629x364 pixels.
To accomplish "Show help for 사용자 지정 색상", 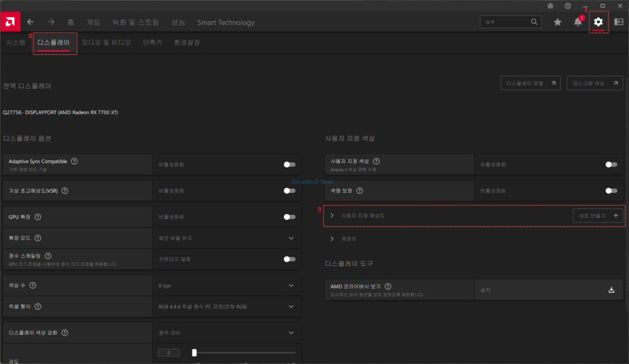I will (x=377, y=161).
